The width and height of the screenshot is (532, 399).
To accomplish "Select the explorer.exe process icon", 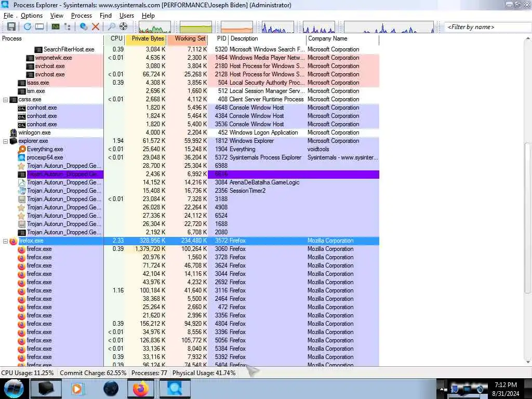I will coord(13,141).
